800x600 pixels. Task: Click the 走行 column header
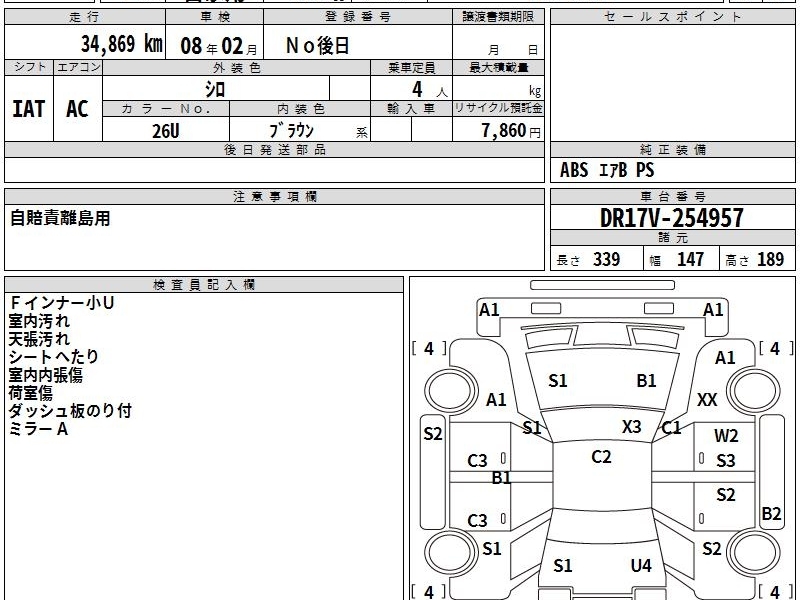85,16
